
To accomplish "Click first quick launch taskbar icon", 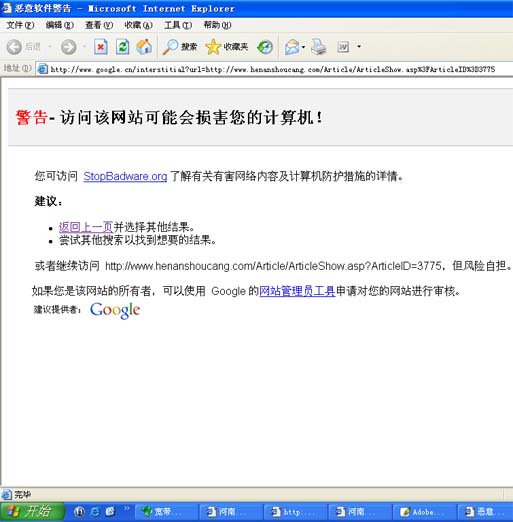I will pos(79,512).
